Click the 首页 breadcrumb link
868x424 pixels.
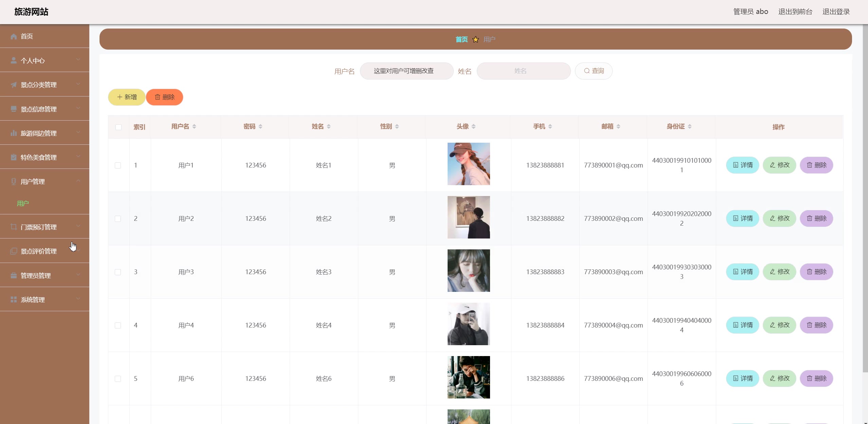(462, 39)
